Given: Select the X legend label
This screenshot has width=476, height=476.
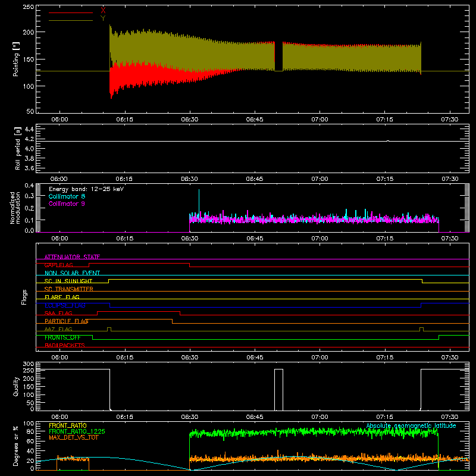Looking at the screenshot, I should click(x=103, y=11).
